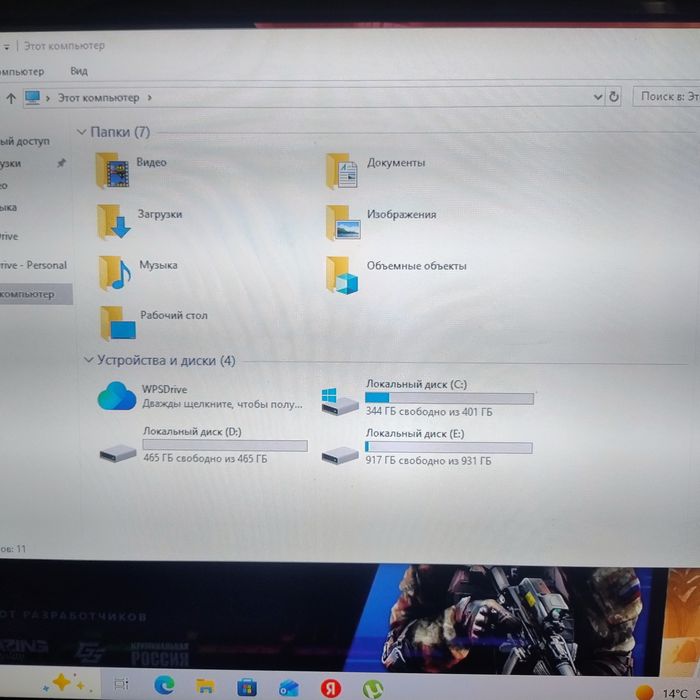The width and height of the screenshot is (700, 700).
Task: Click the Этот компьютер breadcrumb
Action: click(x=98, y=97)
